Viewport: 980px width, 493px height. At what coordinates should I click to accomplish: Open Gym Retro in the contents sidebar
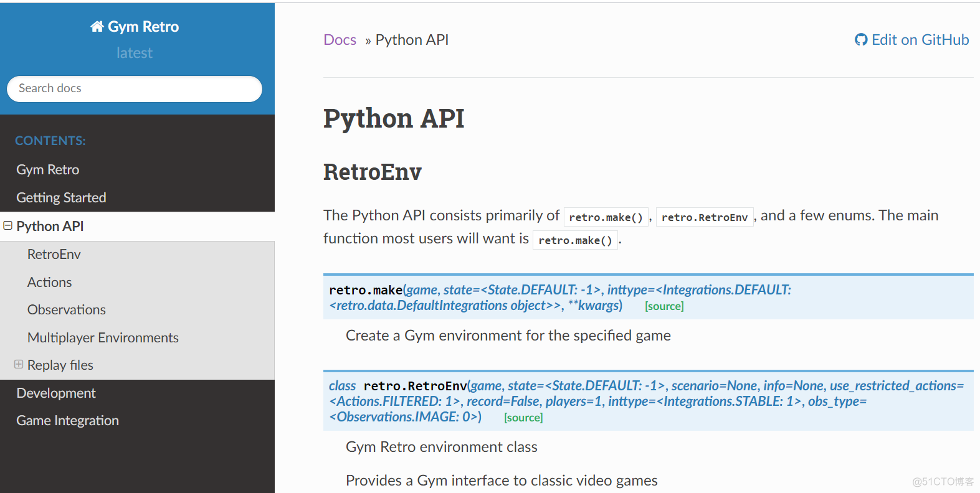[x=48, y=169]
